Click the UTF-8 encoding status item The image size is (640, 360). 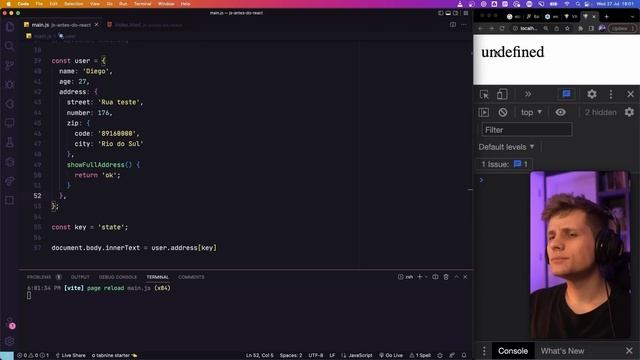[x=316, y=356]
